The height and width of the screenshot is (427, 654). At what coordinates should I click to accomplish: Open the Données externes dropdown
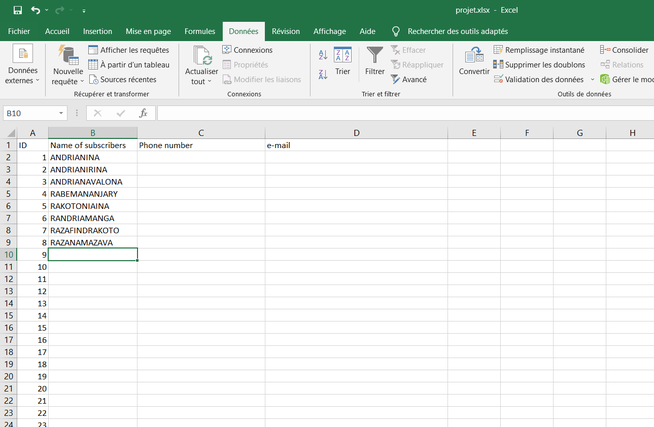point(22,75)
